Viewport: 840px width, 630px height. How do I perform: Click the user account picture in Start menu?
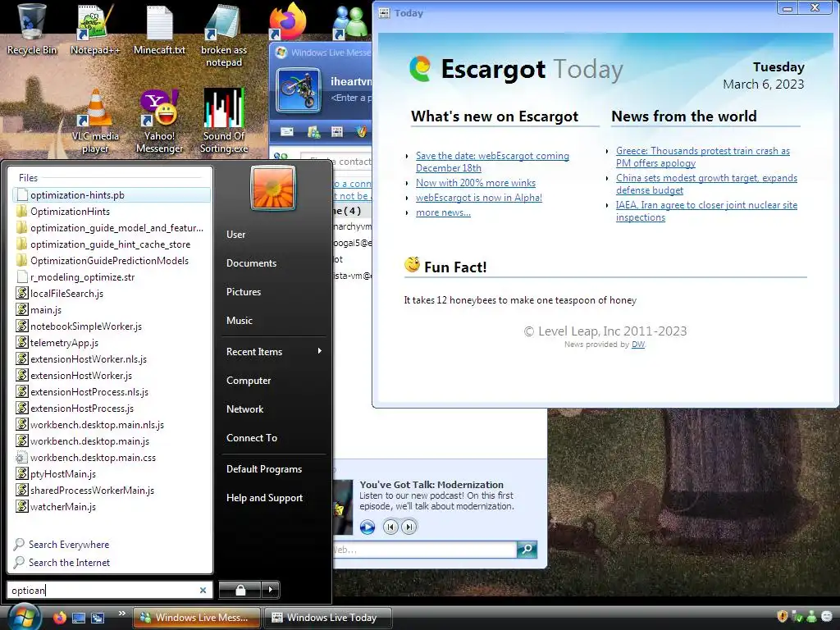[273, 187]
